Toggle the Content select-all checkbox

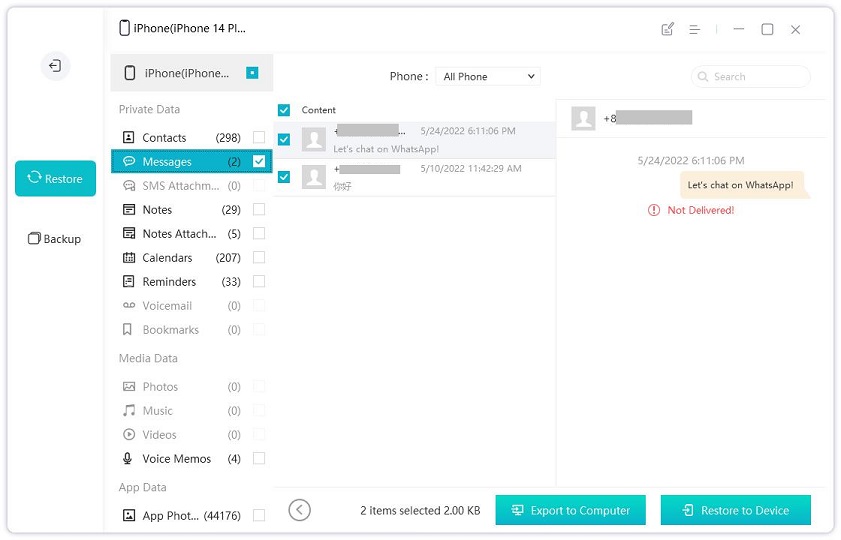click(x=284, y=110)
